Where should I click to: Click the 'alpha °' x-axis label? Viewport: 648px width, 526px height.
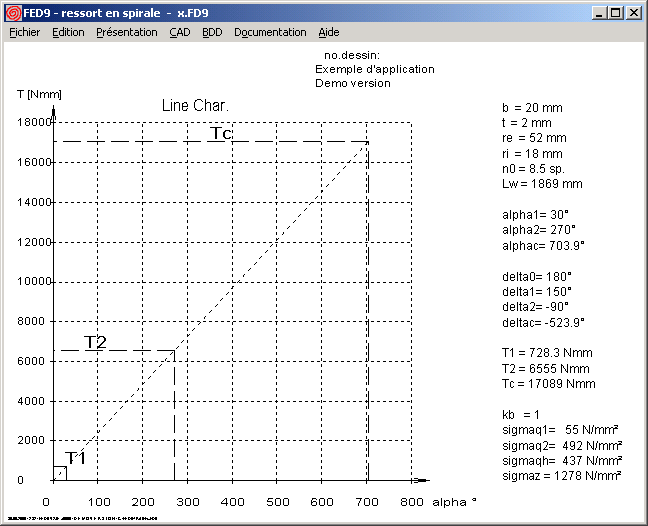[454, 501]
